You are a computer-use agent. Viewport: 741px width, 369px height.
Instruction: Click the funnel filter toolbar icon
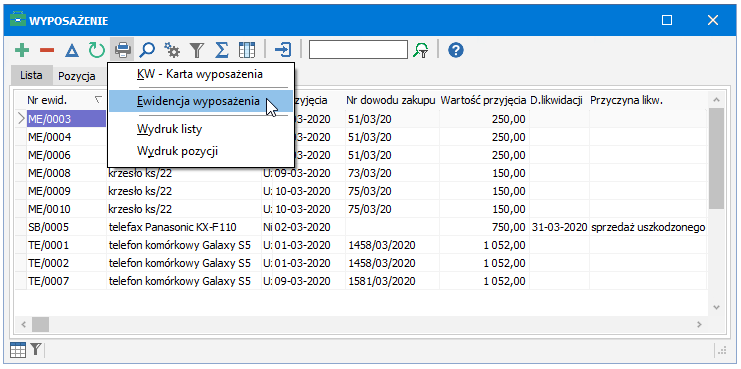(x=197, y=50)
